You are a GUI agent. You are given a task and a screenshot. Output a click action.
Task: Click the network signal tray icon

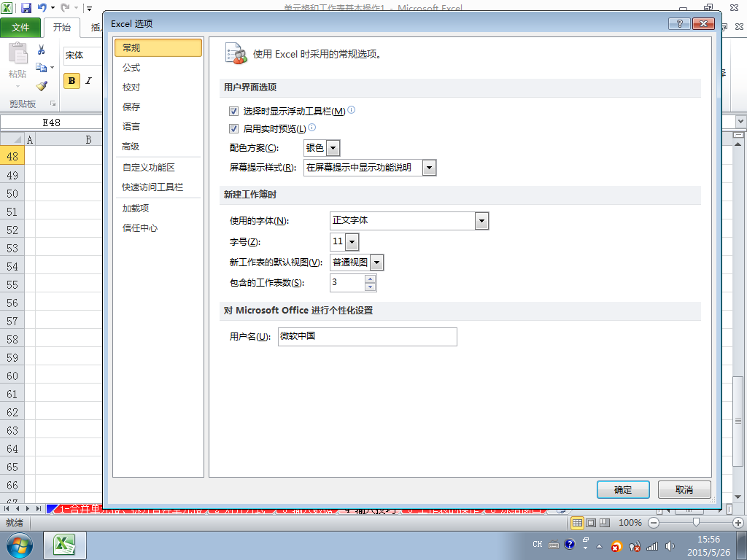pyautogui.click(x=652, y=545)
